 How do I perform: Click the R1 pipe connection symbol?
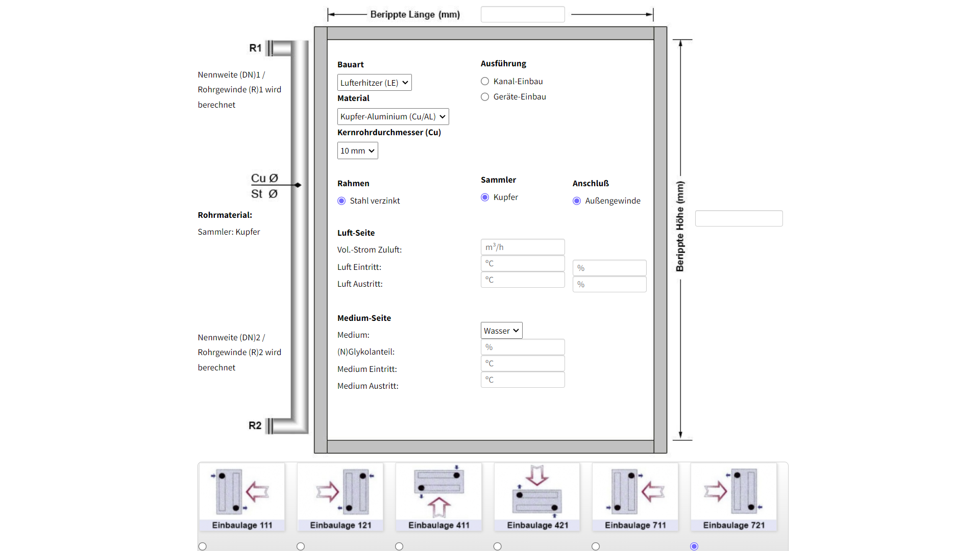279,48
